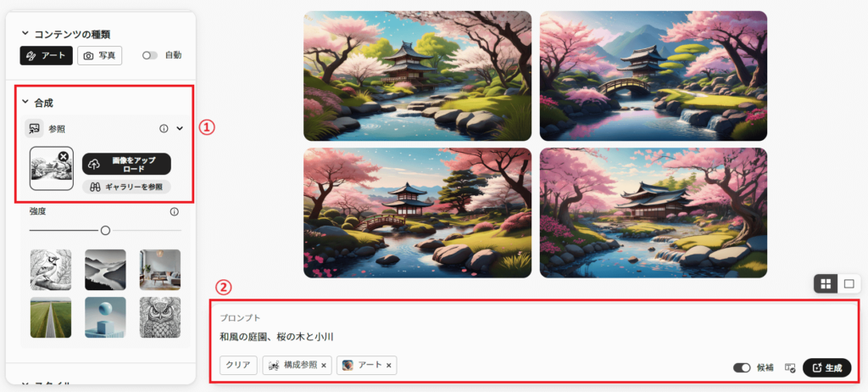Image resolution: width=868 pixels, height=392 pixels.
Task: Collapse the コンテンツの種類 section
Action: (25, 33)
